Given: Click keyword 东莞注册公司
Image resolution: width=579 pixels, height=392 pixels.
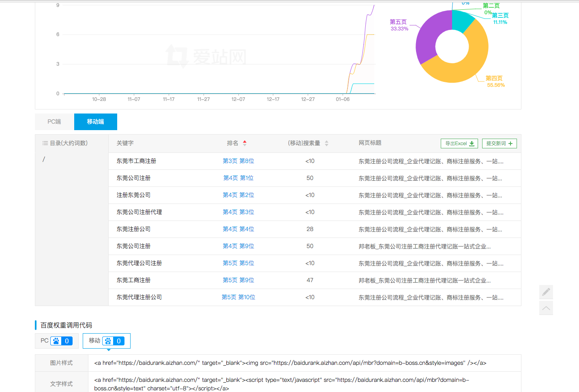Looking at the screenshot, I should 134,229.
